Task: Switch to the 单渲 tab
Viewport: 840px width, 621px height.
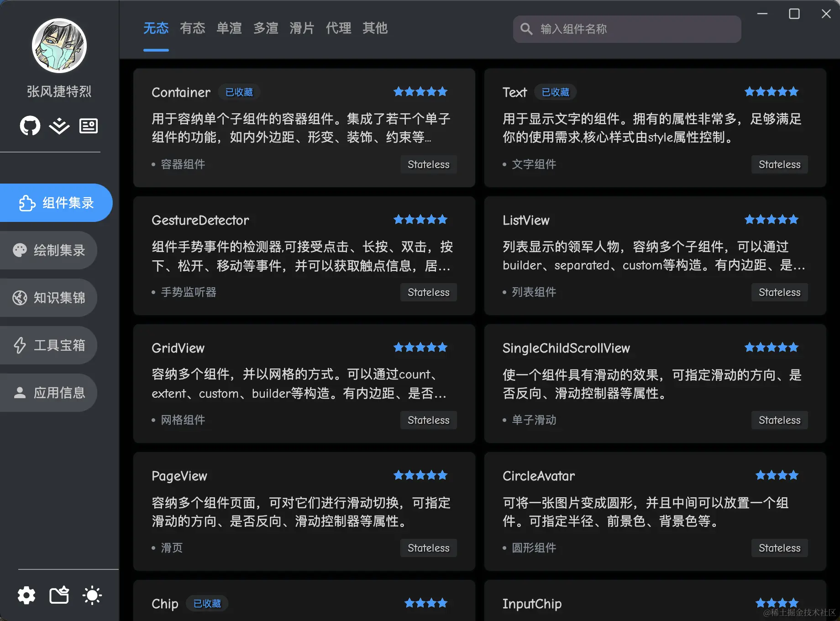Action: 229,28
